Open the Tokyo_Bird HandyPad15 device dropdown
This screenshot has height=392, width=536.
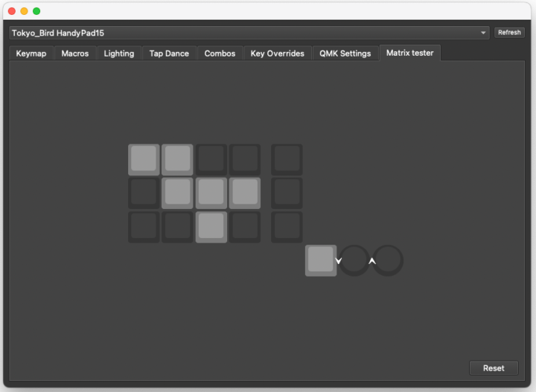(x=249, y=33)
